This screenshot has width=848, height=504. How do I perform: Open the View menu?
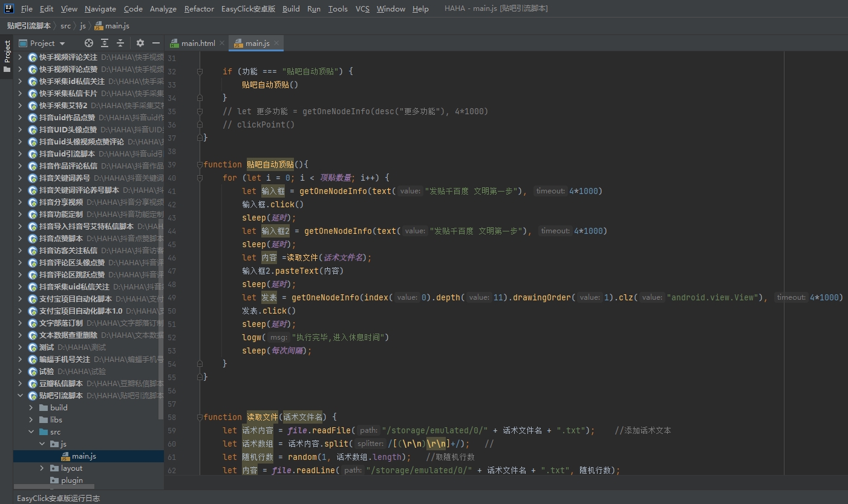pyautogui.click(x=69, y=8)
